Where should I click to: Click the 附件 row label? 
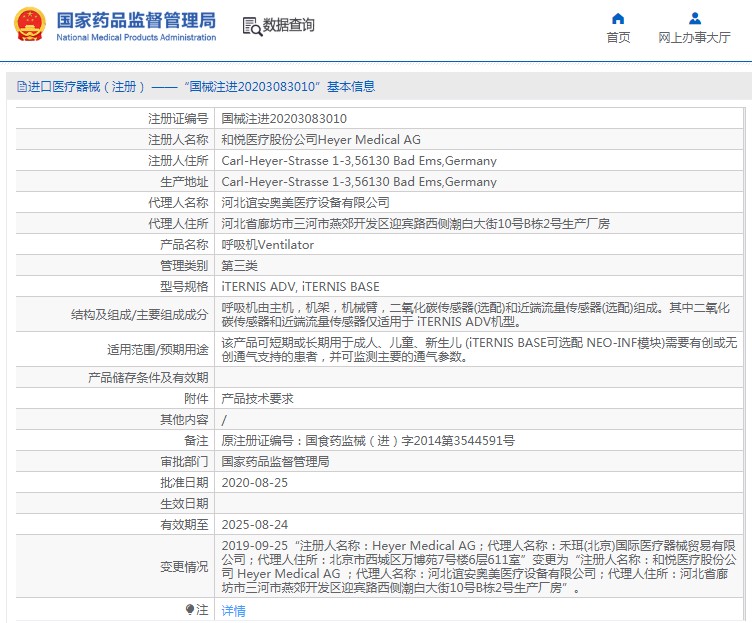pyautogui.click(x=196, y=399)
